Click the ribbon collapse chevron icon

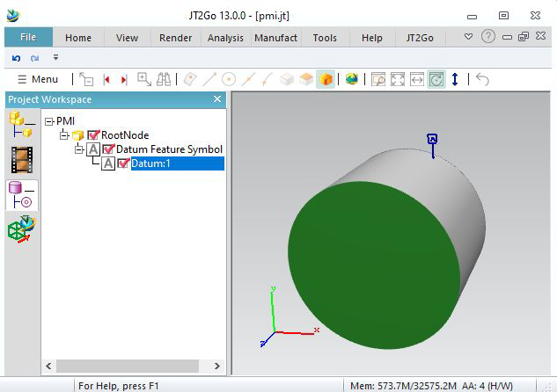pos(468,36)
